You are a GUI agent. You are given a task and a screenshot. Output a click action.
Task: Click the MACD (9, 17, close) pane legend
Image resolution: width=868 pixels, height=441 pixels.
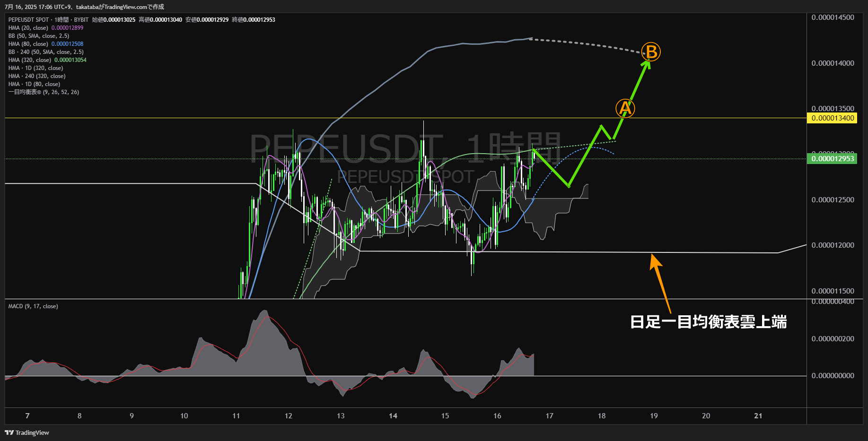pyautogui.click(x=33, y=306)
